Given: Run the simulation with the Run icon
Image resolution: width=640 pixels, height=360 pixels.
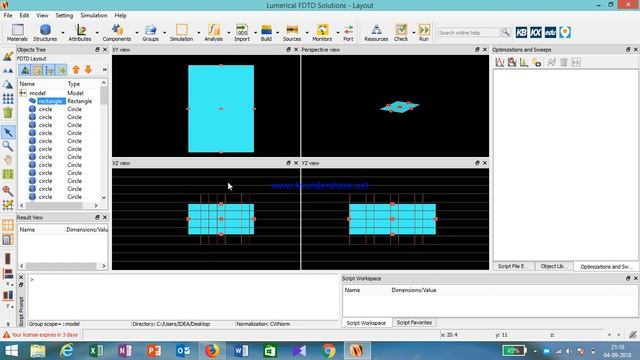Looking at the screenshot, I should tap(424, 32).
